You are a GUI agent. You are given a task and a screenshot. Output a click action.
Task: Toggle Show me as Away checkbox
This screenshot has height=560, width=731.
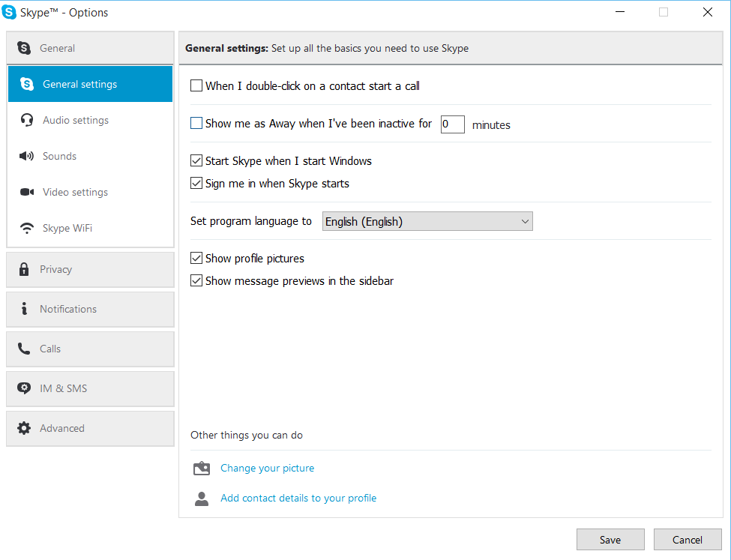(196, 124)
